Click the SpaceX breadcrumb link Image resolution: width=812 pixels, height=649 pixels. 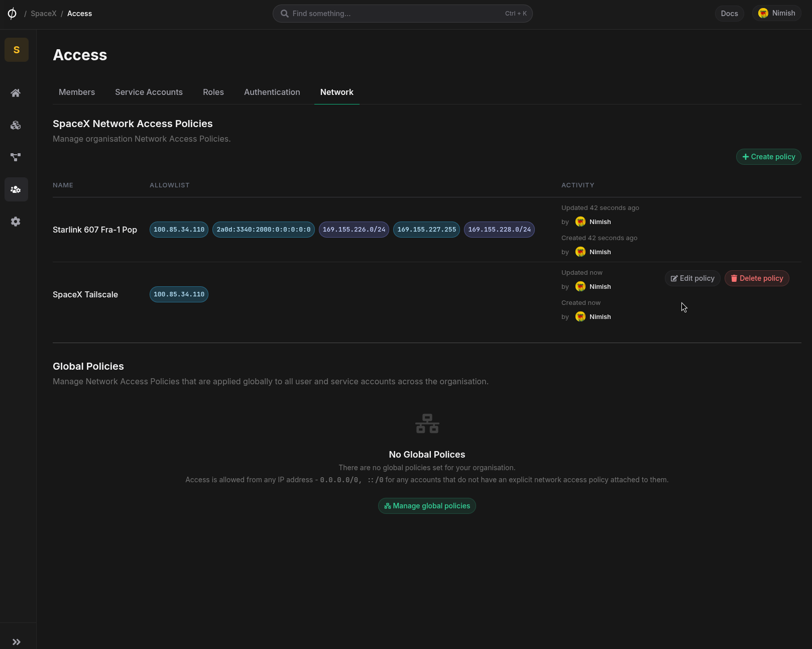(x=44, y=14)
